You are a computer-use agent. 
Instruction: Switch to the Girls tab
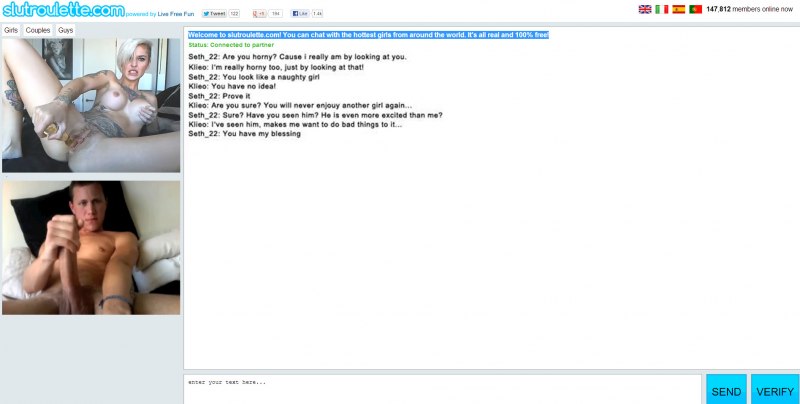point(11,31)
